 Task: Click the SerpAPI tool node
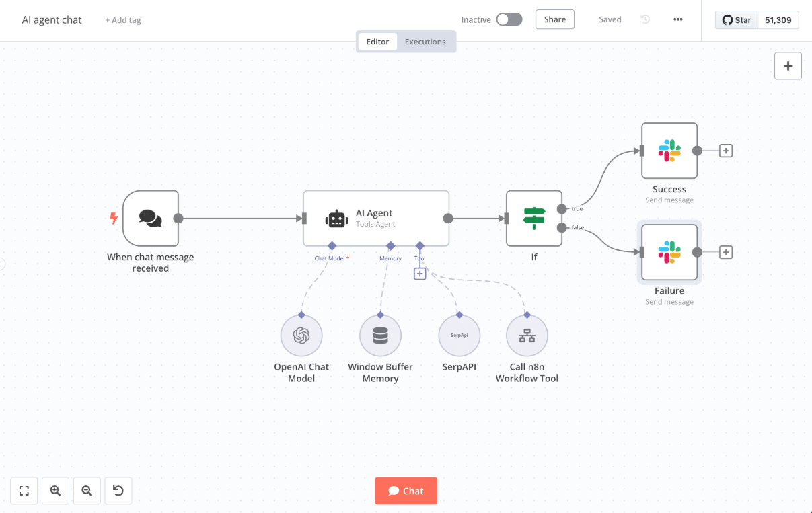tap(459, 336)
